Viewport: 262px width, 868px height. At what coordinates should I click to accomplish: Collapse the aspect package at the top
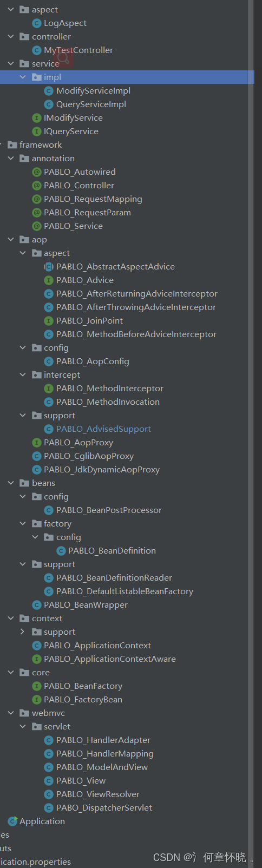pos(11,10)
